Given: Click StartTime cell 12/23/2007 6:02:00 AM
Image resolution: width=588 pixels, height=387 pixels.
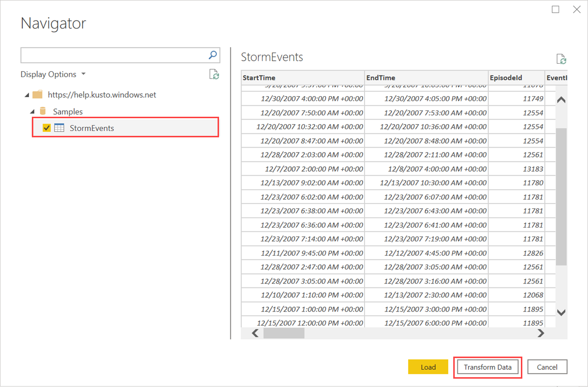Looking at the screenshot, I should [303, 197].
